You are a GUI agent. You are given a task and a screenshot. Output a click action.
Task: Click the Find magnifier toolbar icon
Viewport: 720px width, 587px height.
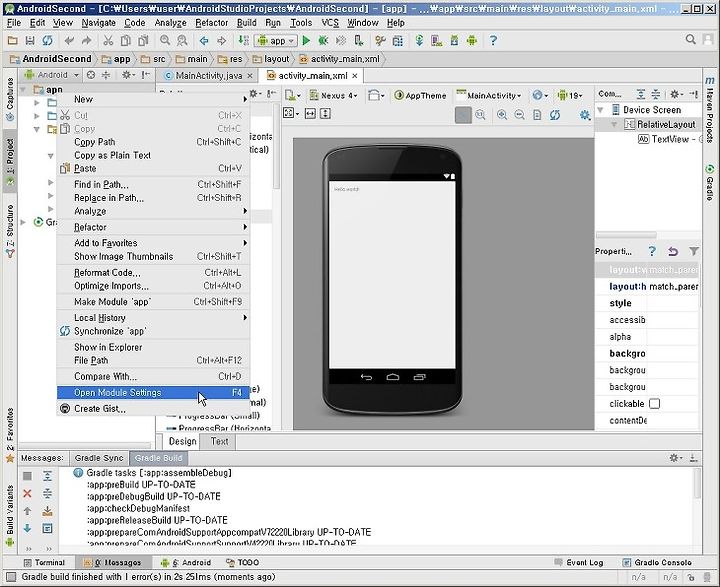[165, 41]
